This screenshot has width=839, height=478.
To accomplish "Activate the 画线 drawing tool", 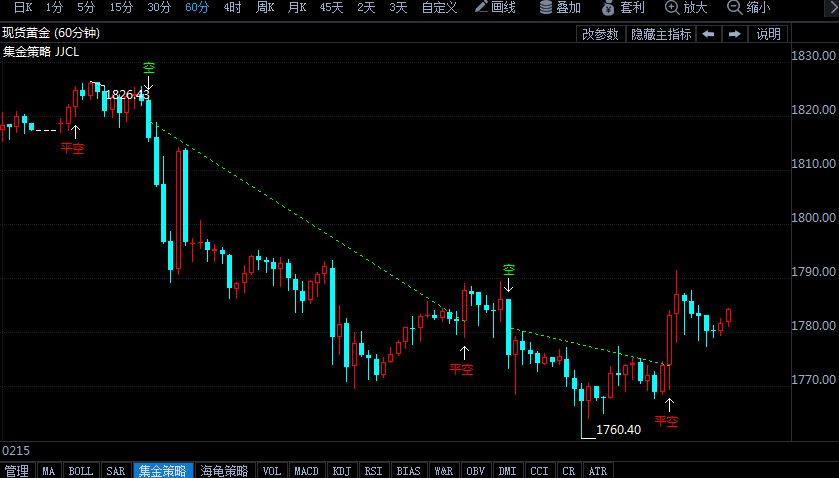I will (495, 7).
